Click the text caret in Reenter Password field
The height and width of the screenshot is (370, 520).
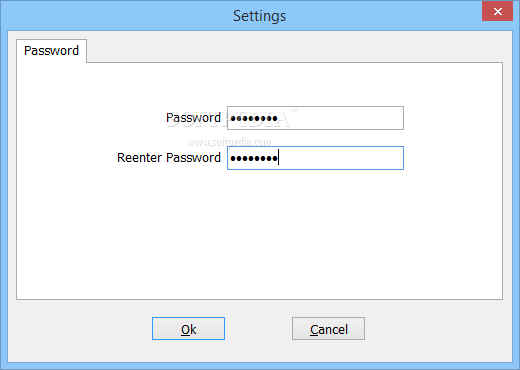278,158
